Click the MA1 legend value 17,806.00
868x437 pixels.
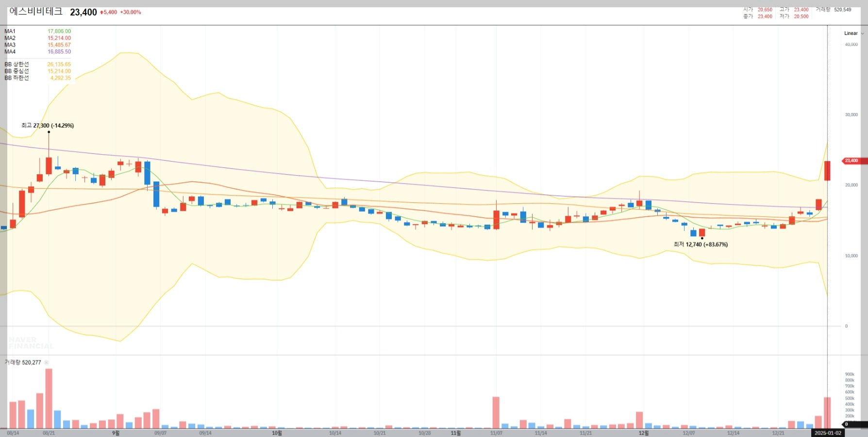[59, 31]
